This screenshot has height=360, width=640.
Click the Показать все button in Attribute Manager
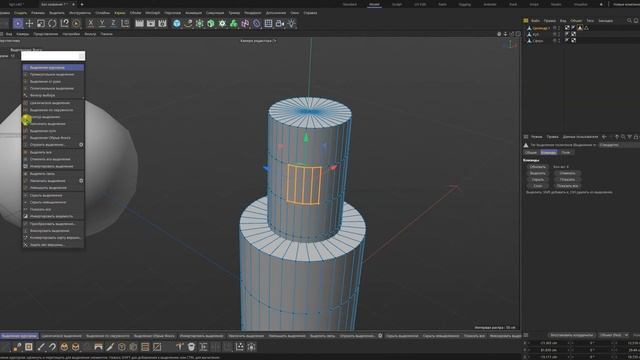(x=567, y=186)
